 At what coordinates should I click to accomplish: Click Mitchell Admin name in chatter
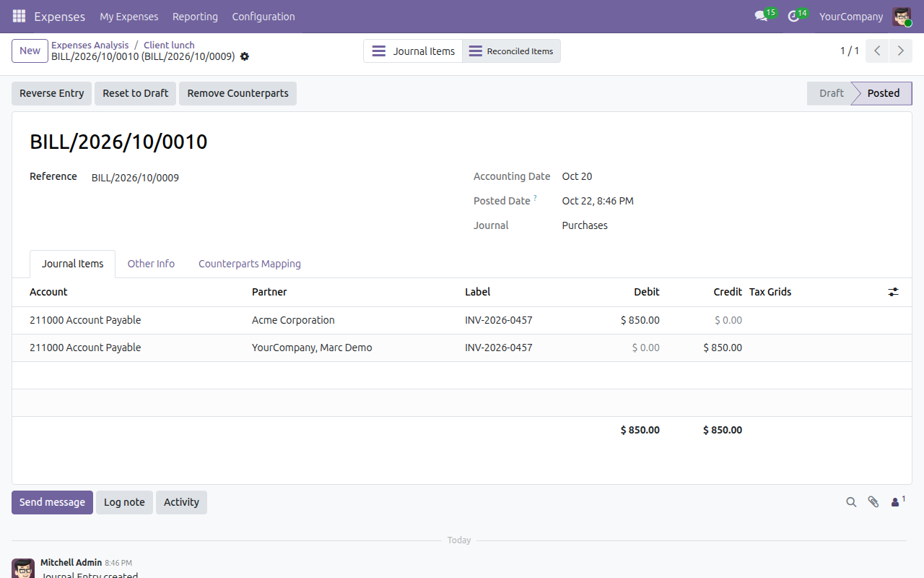pos(71,562)
